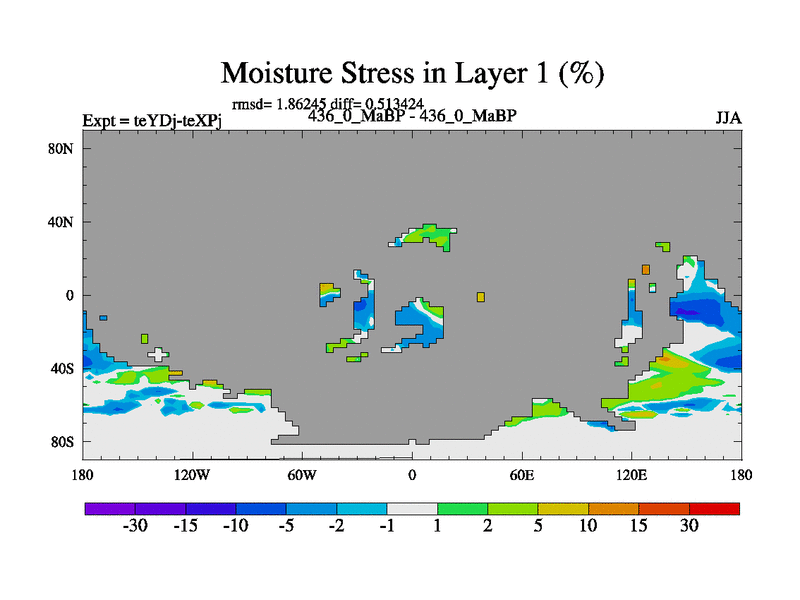Viewport: 800px width, 600px height.
Task: Choose the dark blue swatch between -15 and -10
Action: click(211, 509)
